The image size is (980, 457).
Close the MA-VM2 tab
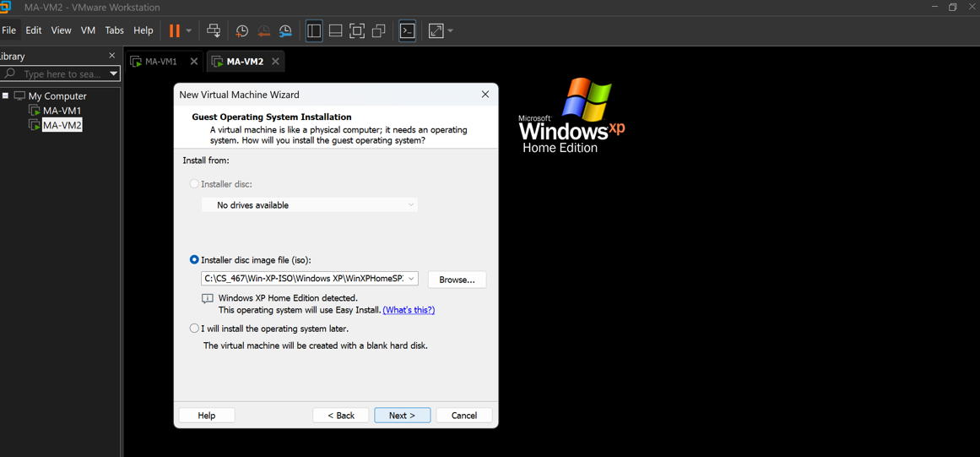point(275,62)
